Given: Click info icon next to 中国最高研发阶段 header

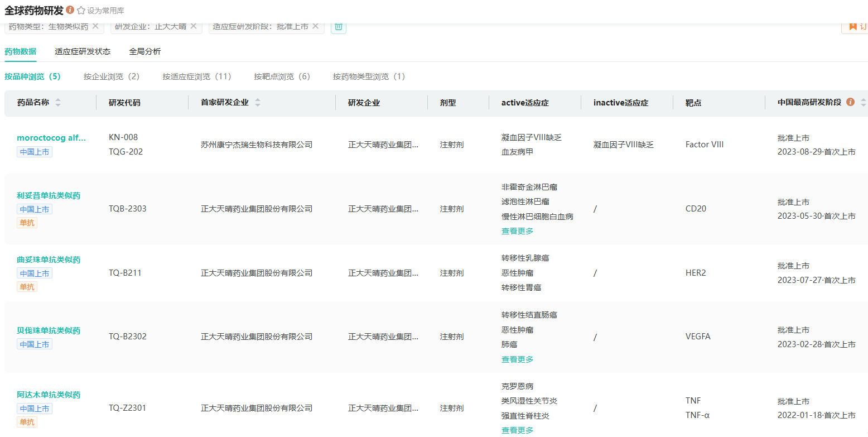Looking at the screenshot, I should point(850,102).
